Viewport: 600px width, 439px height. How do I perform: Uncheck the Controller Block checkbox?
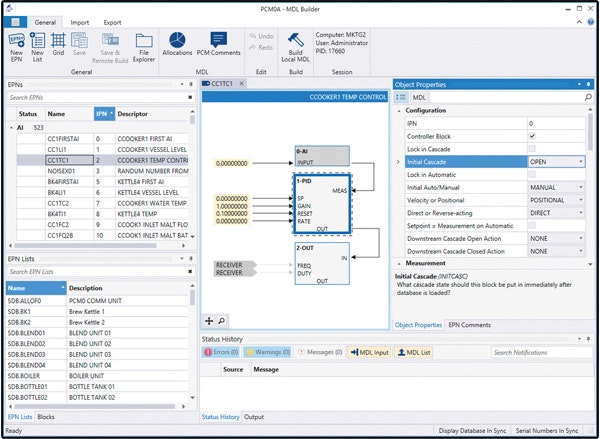pyautogui.click(x=532, y=135)
